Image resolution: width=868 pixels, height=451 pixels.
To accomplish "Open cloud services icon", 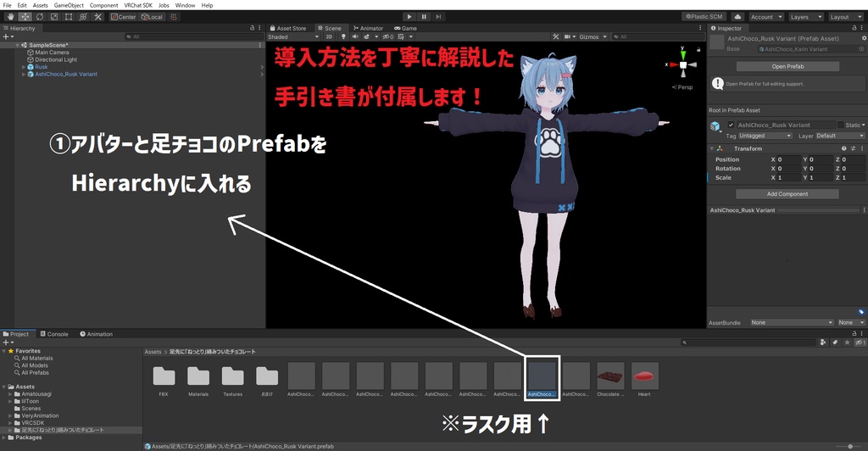I will (737, 17).
